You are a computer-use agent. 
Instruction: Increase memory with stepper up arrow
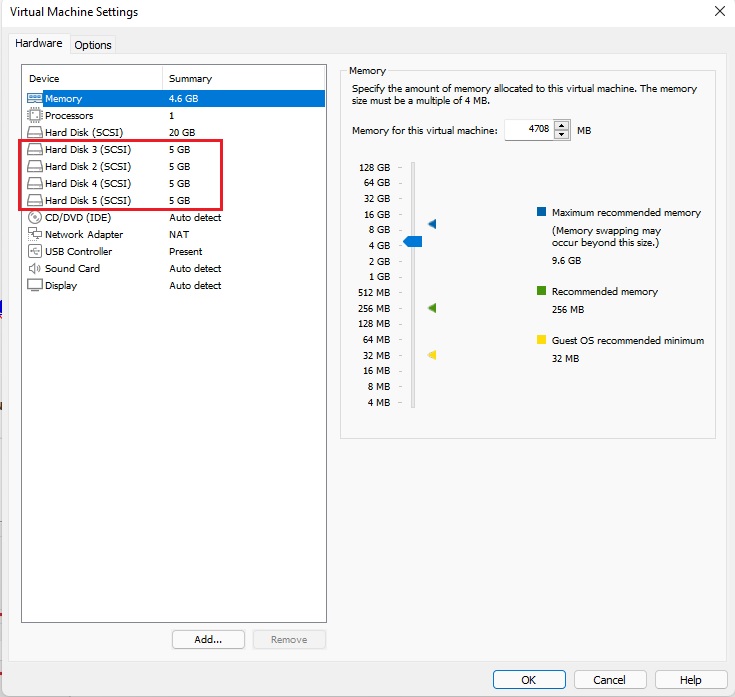click(561, 126)
